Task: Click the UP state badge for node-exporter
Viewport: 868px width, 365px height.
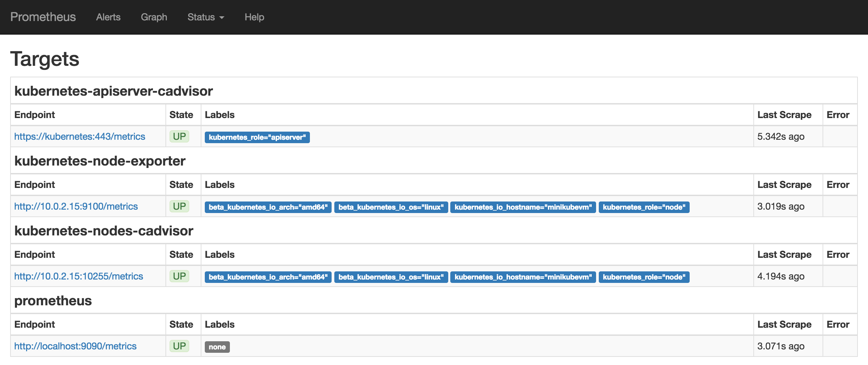Action: click(179, 206)
